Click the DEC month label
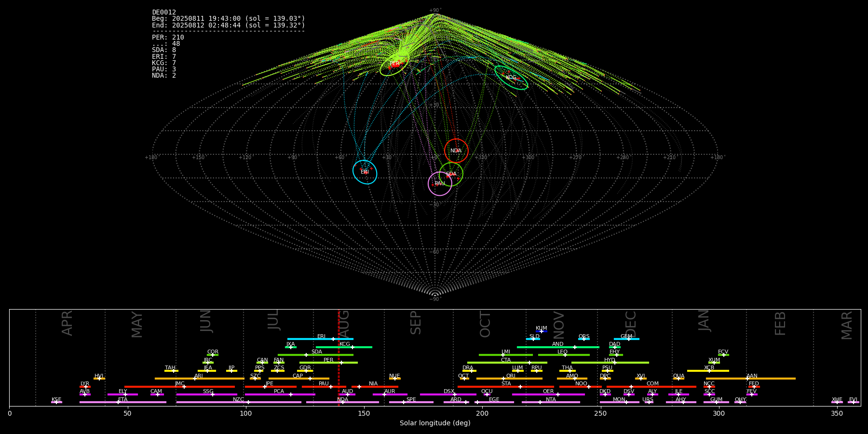The width and height of the screenshot is (868, 434). point(631,324)
